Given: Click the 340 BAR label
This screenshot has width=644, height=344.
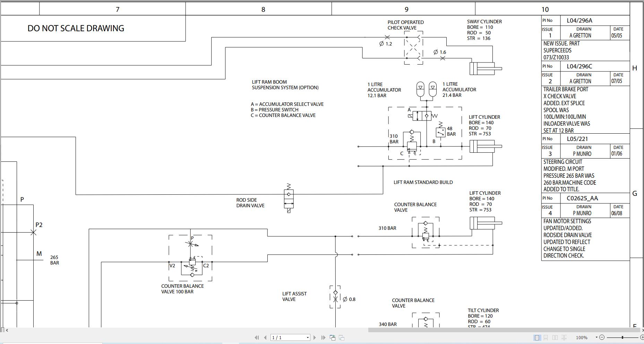Looking at the screenshot, I should point(388,324).
